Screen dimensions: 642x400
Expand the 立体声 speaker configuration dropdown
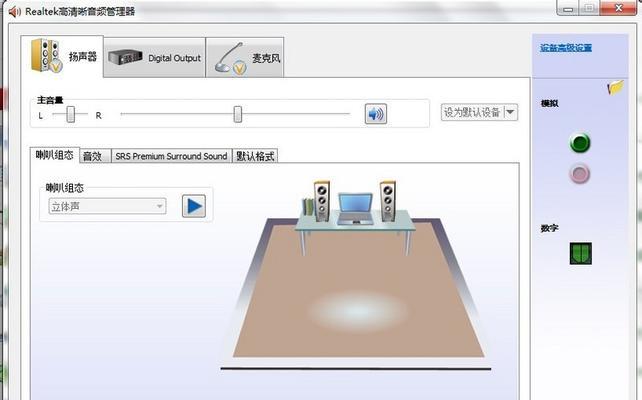point(107,206)
